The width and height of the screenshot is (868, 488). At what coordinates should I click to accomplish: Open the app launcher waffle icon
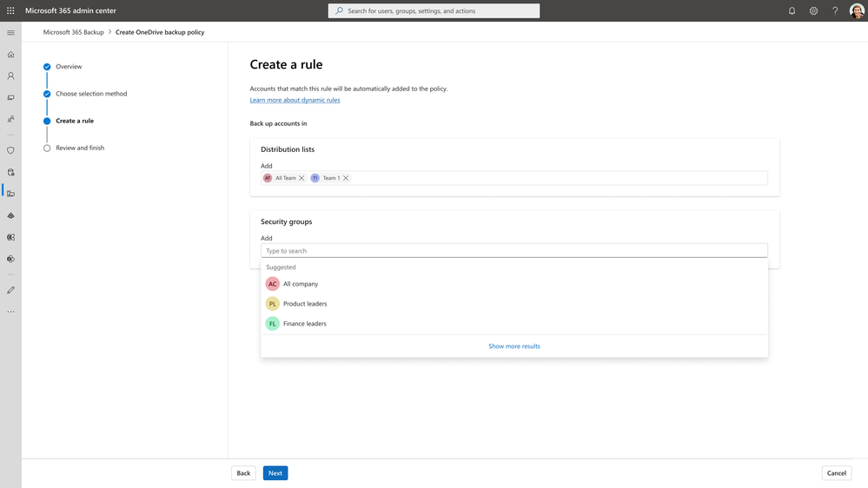coord(10,10)
